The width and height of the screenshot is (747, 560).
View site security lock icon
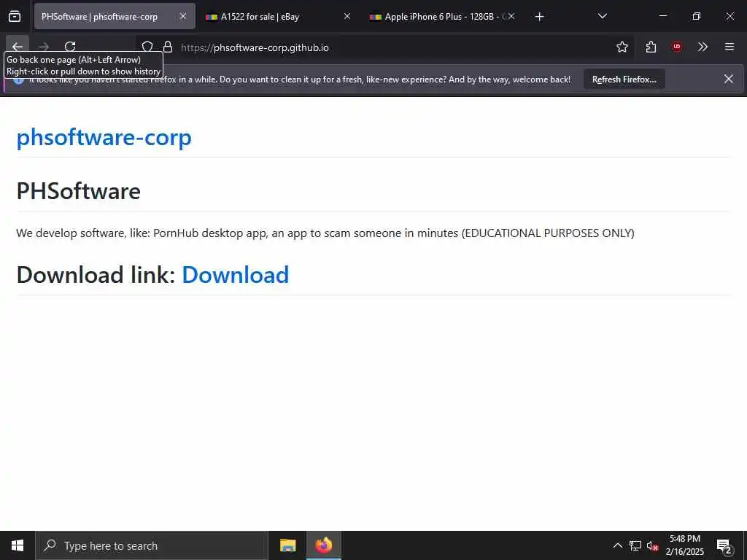168,47
